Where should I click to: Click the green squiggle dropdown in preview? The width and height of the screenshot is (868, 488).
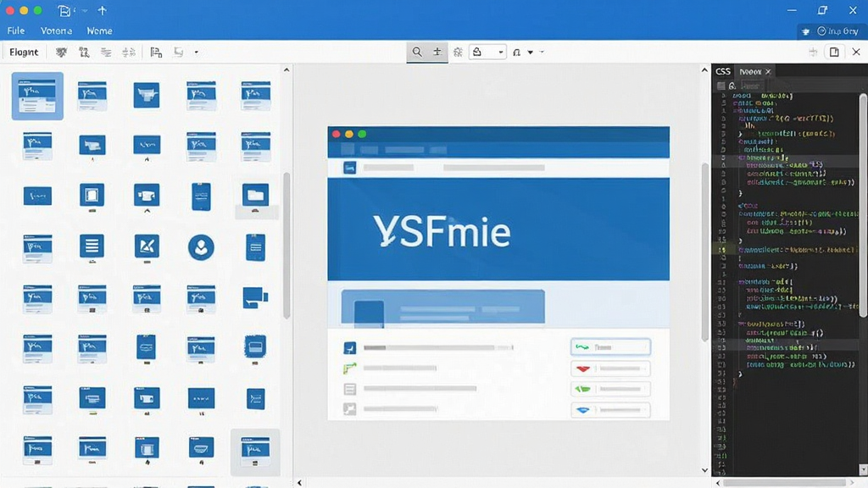tap(610, 347)
